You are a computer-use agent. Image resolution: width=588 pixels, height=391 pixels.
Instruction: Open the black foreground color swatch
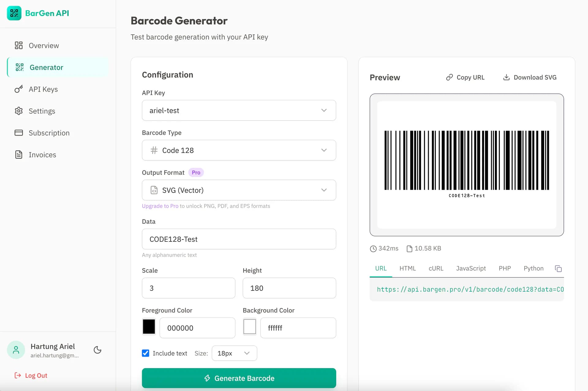coord(149,327)
